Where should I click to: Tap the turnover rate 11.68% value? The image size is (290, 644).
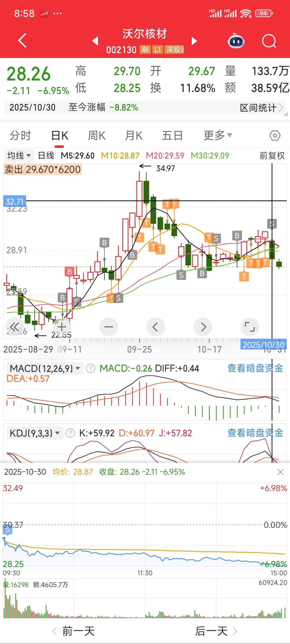tap(198, 88)
